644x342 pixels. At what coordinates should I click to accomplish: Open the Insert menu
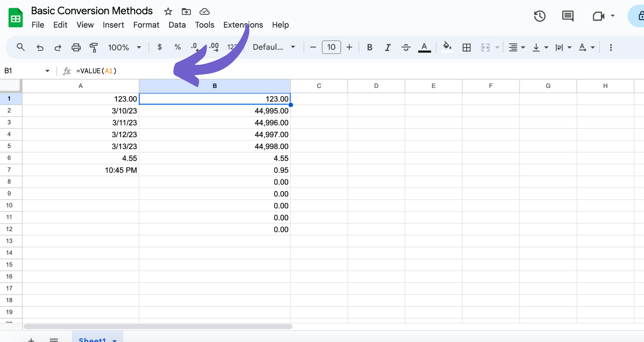click(113, 25)
